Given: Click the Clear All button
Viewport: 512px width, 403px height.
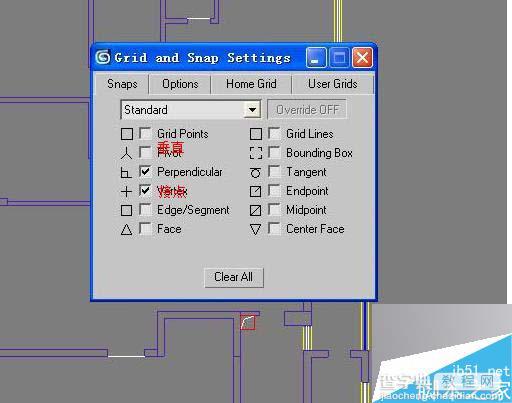Looking at the screenshot, I should click(234, 277).
